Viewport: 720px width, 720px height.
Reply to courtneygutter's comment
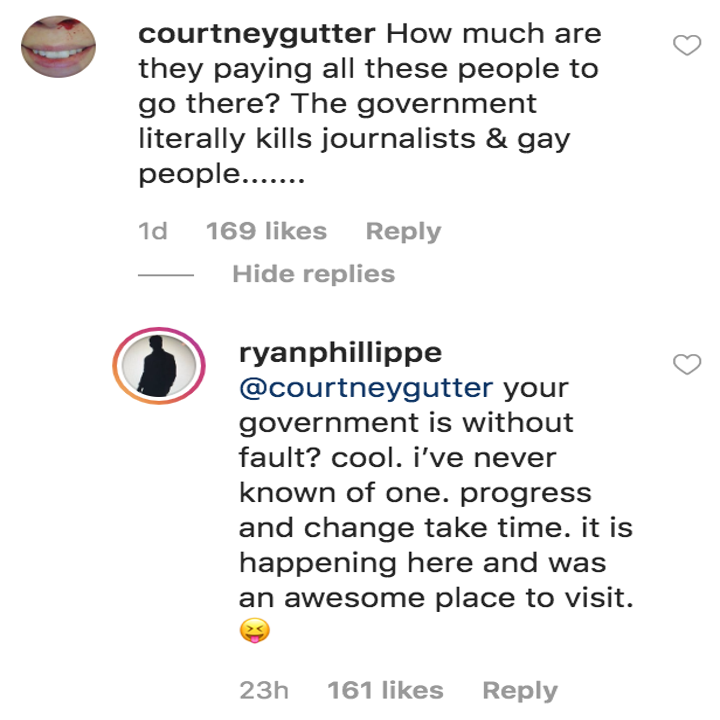pos(403,231)
